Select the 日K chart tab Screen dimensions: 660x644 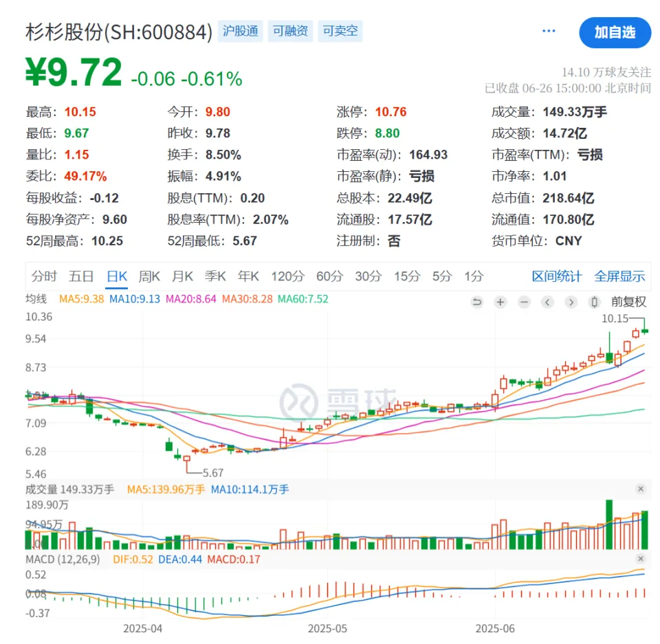click(117, 276)
